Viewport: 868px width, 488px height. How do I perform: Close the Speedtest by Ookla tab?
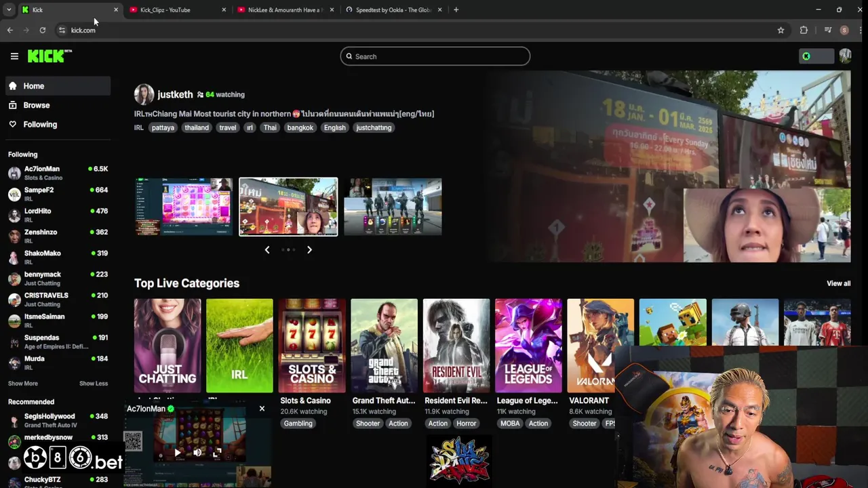click(440, 9)
